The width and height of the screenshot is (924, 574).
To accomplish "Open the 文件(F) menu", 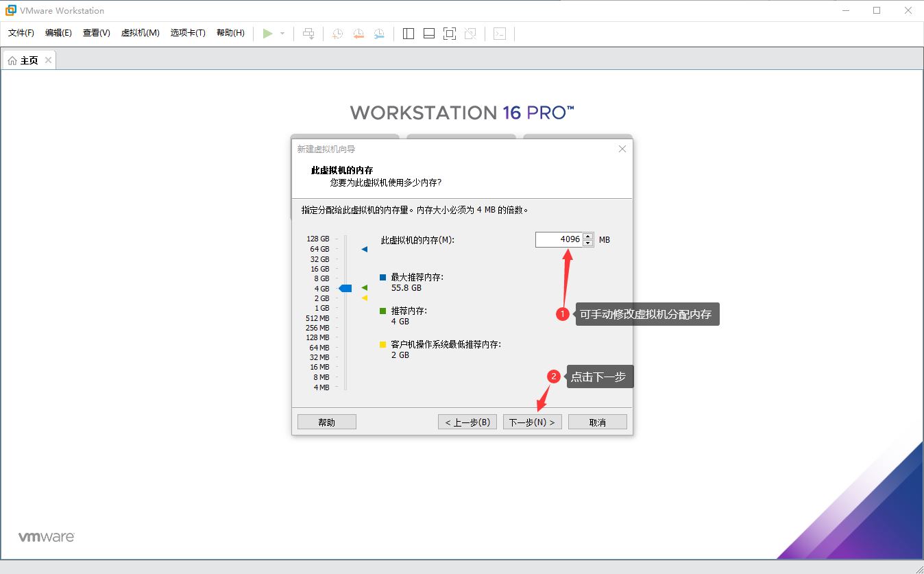I will [x=21, y=33].
